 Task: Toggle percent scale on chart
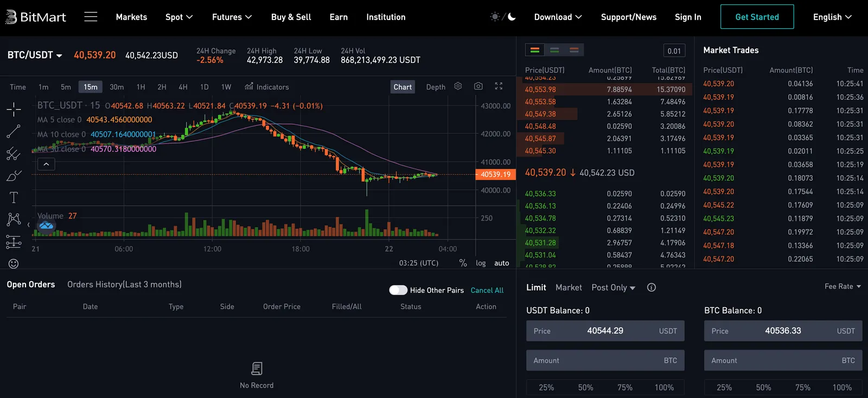point(463,263)
